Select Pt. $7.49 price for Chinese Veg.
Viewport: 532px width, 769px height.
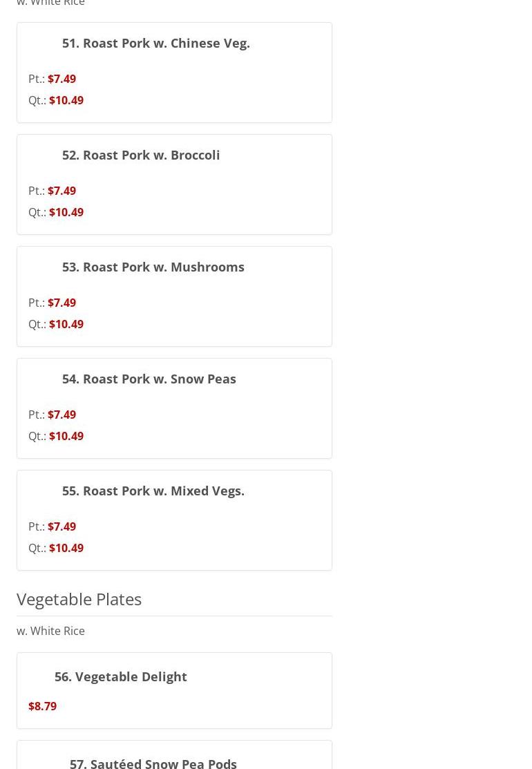(52, 79)
